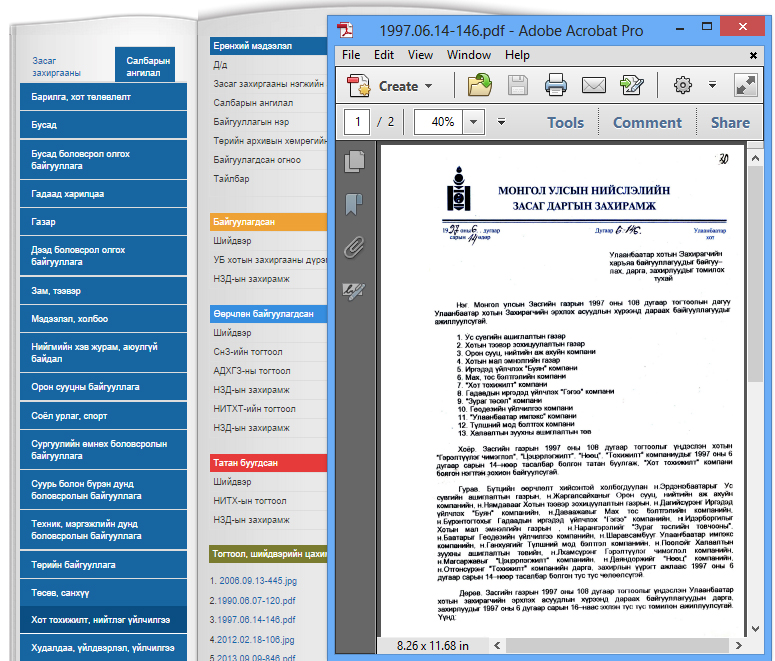Click the Open file folder icon

pos(480,86)
